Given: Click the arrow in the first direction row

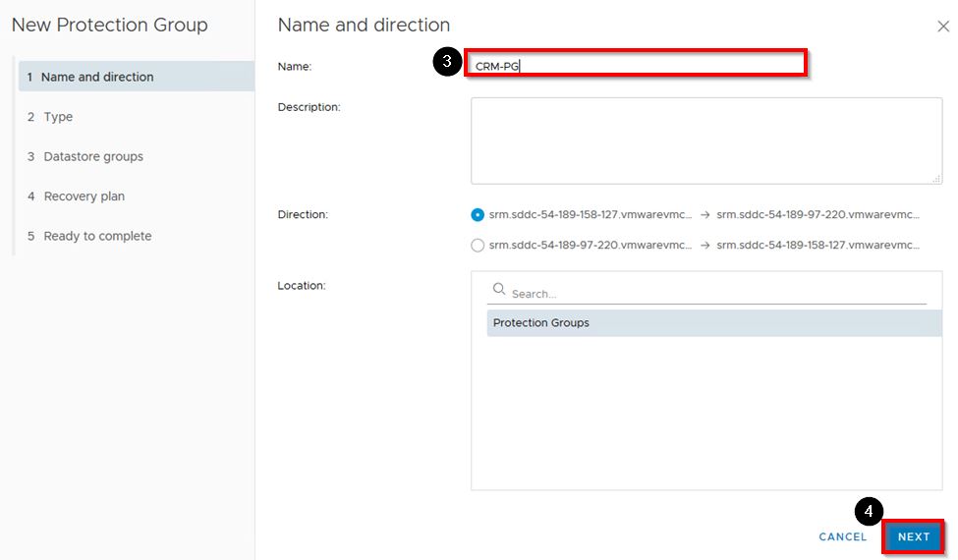Looking at the screenshot, I should tap(704, 215).
